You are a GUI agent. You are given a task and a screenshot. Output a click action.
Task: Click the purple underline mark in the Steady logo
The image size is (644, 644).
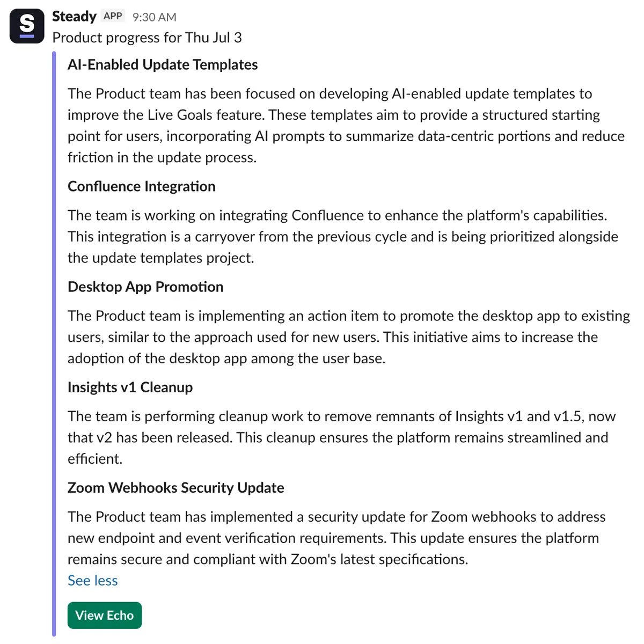coord(26,35)
